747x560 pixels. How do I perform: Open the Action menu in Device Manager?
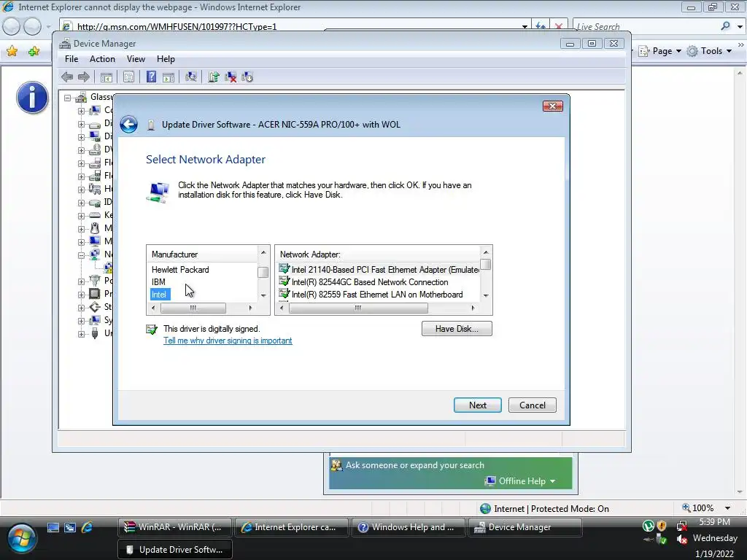coord(102,58)
